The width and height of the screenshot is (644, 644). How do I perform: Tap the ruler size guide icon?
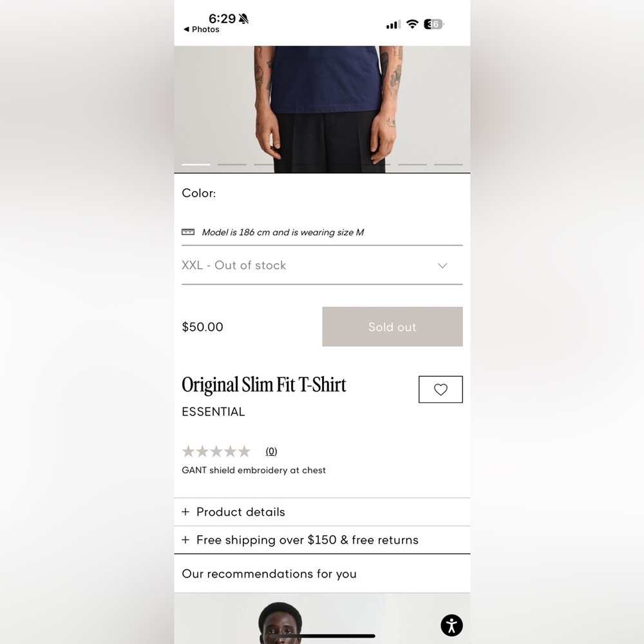[188, 232]
